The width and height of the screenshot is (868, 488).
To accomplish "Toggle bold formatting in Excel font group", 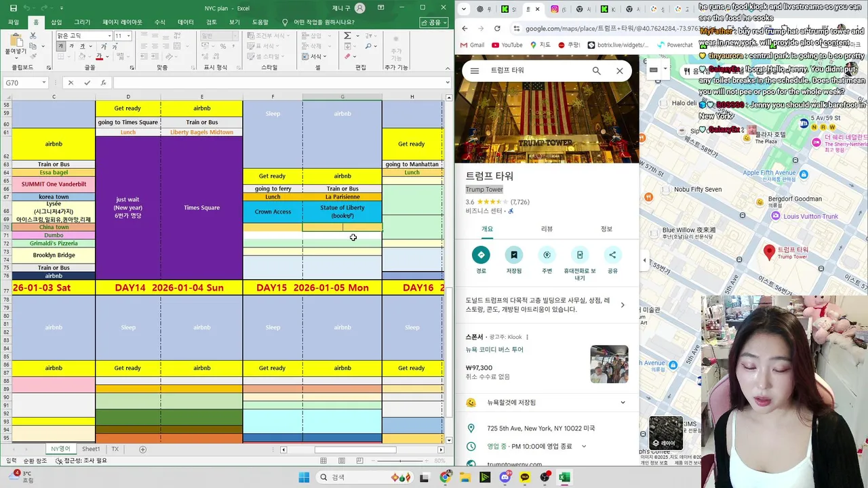I will (61, 46).
